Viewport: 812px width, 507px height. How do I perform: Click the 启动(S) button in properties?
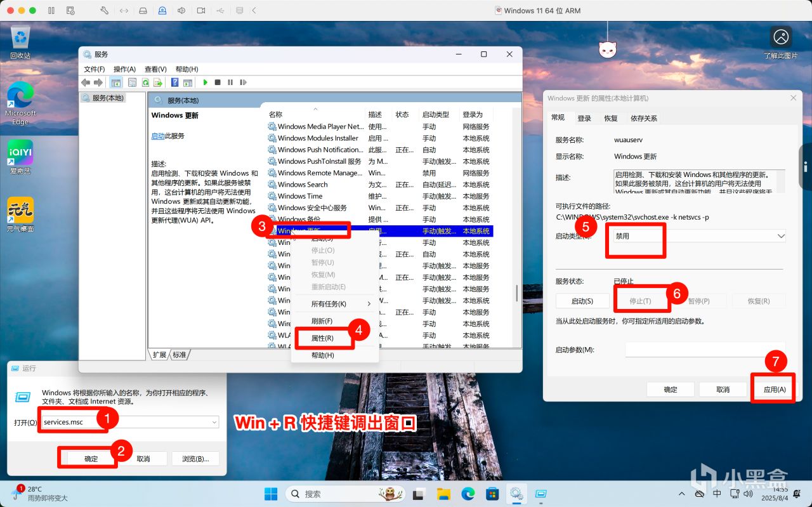(582, 301)
